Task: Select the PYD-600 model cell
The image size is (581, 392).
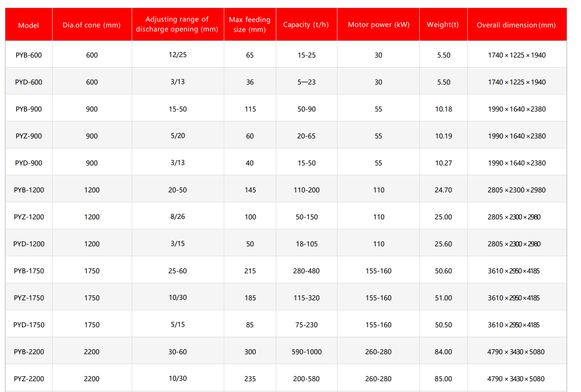Action: (x=29, y=82)
